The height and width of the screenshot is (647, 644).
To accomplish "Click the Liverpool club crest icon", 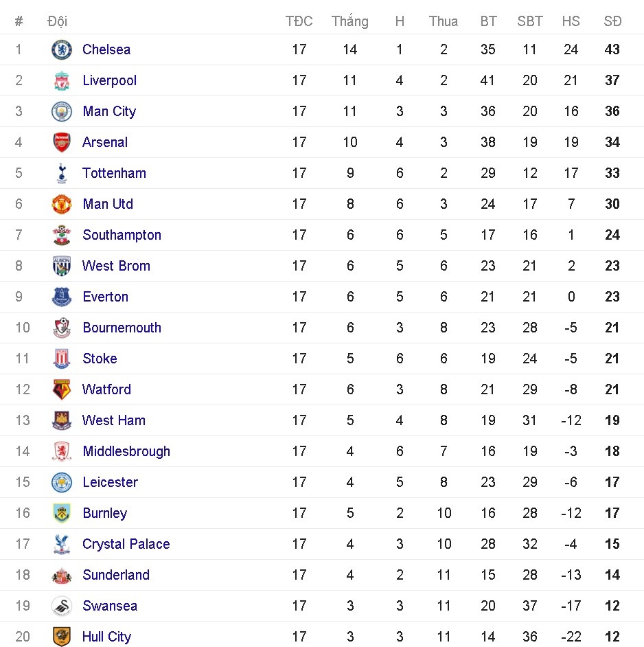I will click(x=62, y=80).
